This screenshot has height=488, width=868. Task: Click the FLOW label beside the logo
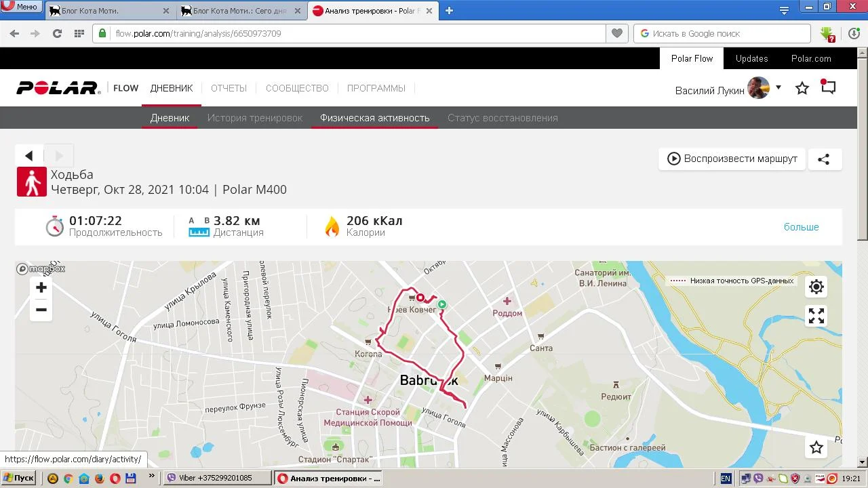pyautogui.click(x=125, y=88)
